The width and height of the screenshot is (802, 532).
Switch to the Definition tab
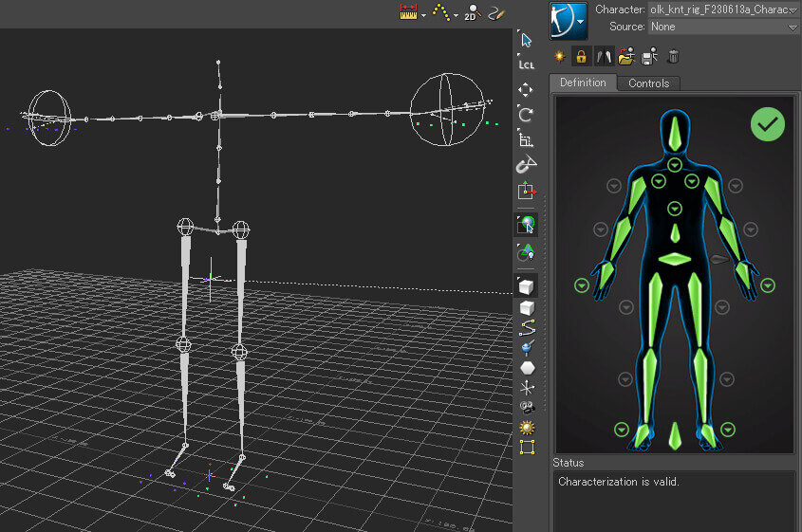coord(583,83)
